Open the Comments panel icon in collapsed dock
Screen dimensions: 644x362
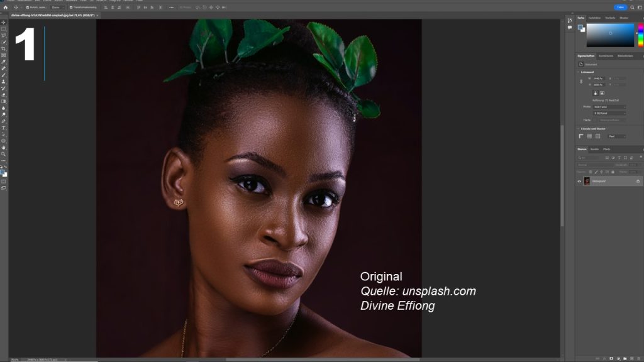[570, 28]
